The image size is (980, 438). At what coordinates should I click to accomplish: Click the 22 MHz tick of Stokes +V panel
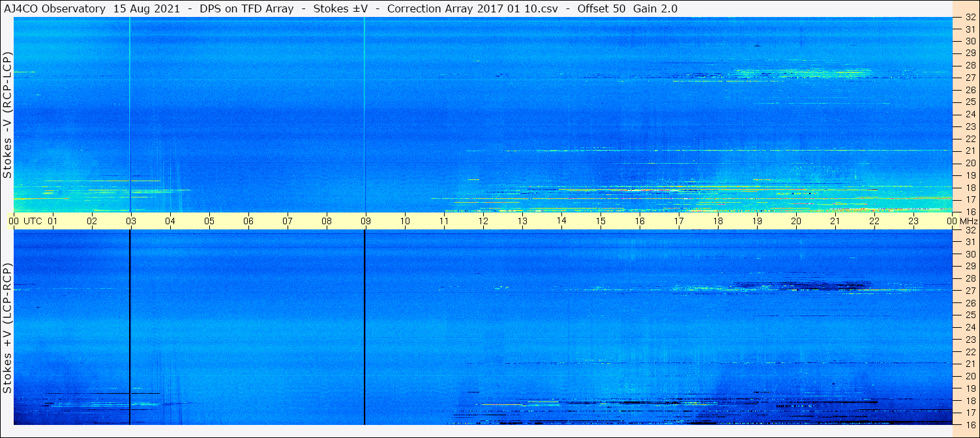pos(970,352)
